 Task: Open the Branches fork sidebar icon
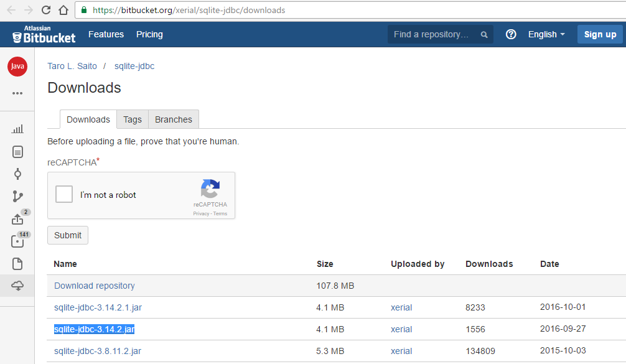click(x=17, y=197)
